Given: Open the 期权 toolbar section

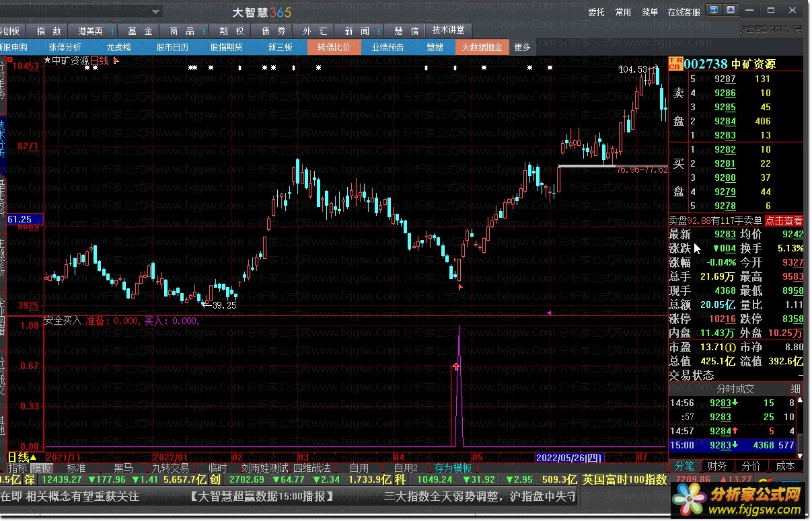Looking at the screenshot, I should pos(231,31).
